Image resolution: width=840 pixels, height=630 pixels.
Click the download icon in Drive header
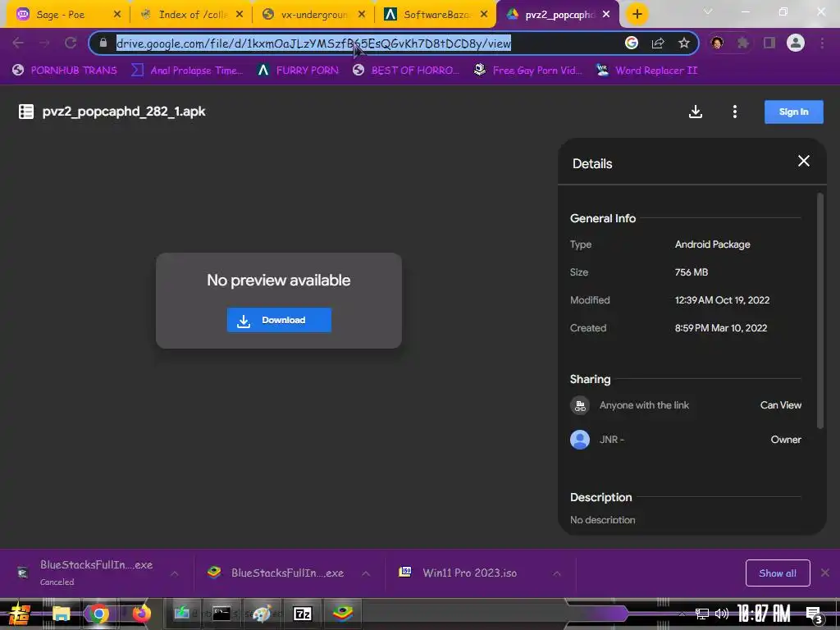696,112
